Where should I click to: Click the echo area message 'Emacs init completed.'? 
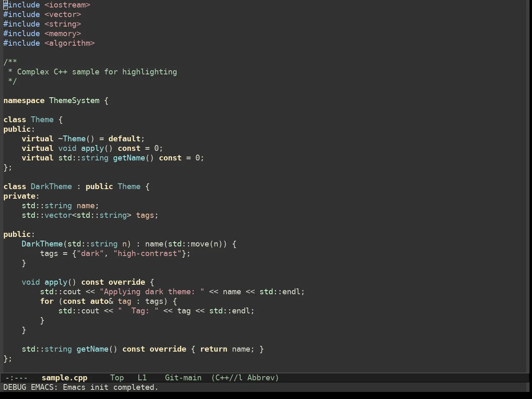point(111,387)
